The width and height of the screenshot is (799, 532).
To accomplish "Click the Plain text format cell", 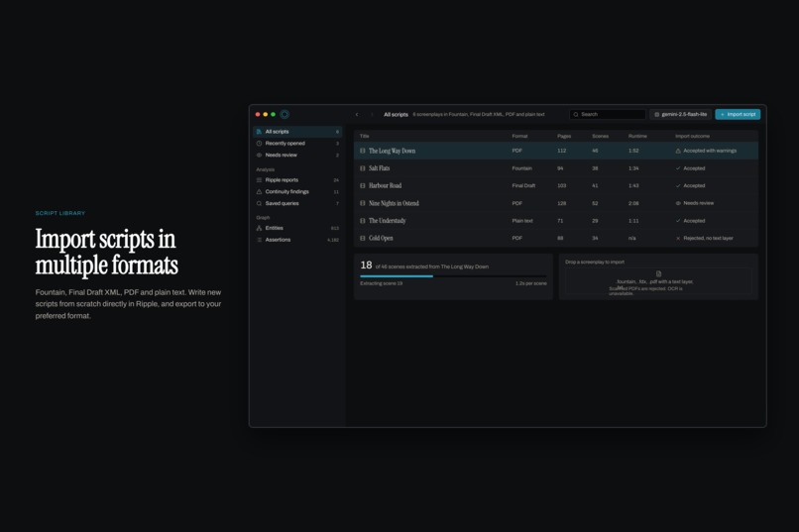I will point(522,221).
